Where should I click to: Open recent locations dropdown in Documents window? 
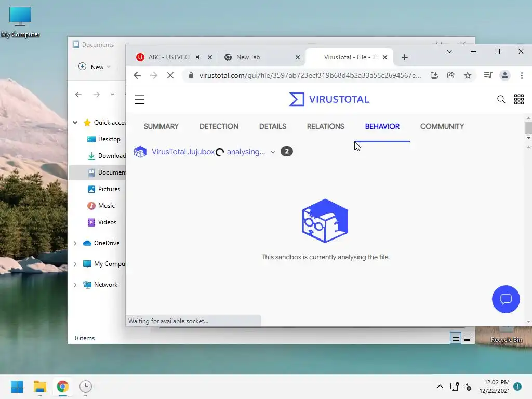tap(112, 95)
